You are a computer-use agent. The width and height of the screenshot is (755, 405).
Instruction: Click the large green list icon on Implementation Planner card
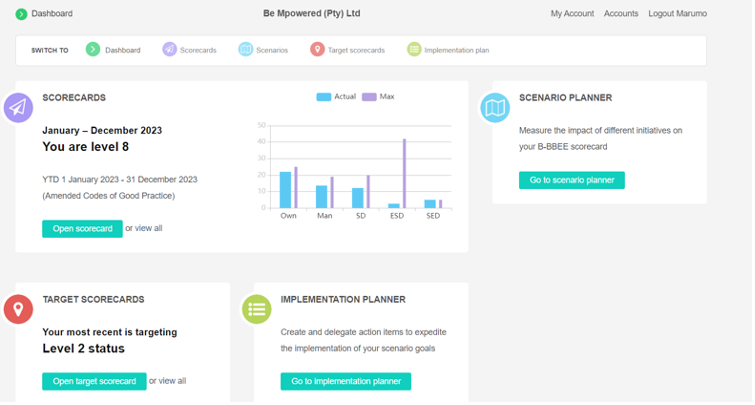coord(257,309)
